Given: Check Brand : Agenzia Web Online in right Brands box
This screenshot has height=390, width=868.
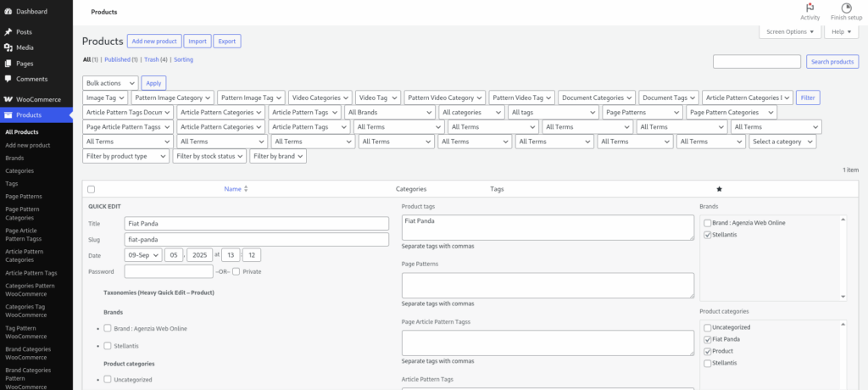Looking at the screenshot, I should [x=708, y=223].
